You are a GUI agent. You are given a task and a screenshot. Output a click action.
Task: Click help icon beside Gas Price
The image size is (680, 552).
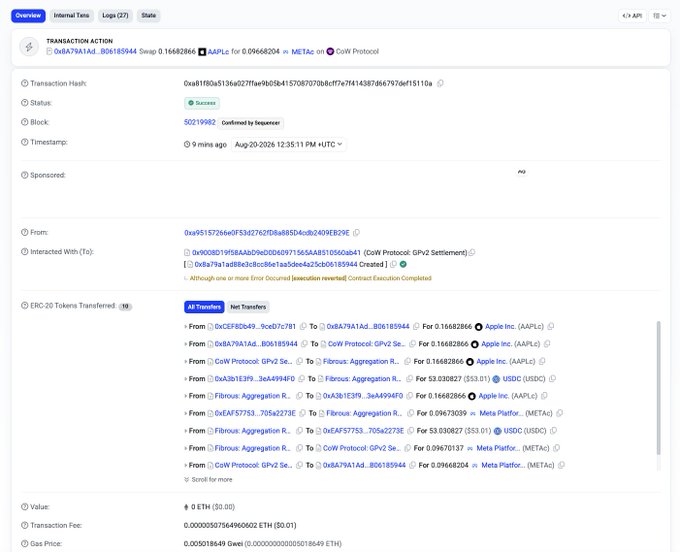click(x=25, y=543)
